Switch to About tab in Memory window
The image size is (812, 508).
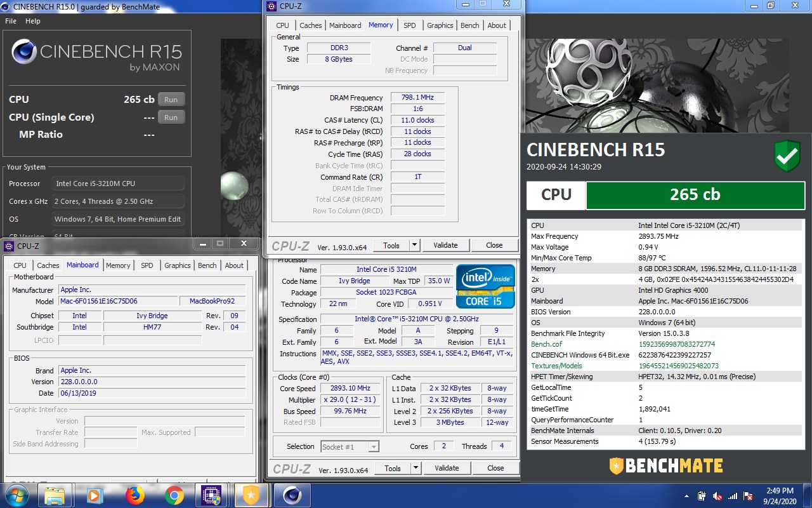tap(497, 25)
